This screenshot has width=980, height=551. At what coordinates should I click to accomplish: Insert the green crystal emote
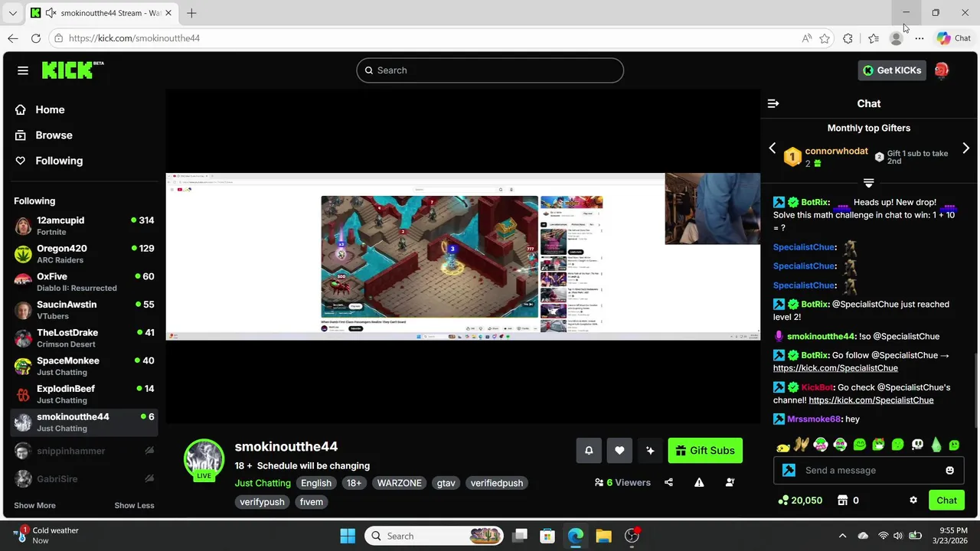tap(936, 445)
